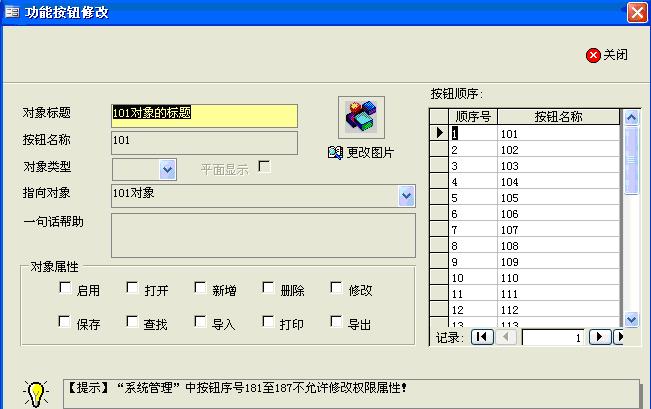Click the 一句话帮助 text box

[262, 235]
